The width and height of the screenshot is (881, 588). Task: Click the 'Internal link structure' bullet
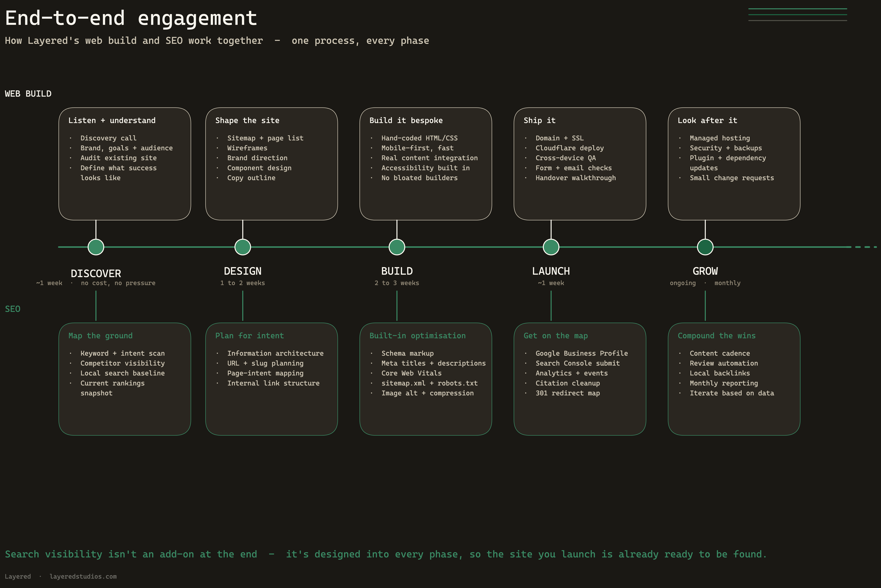point(273,383)
